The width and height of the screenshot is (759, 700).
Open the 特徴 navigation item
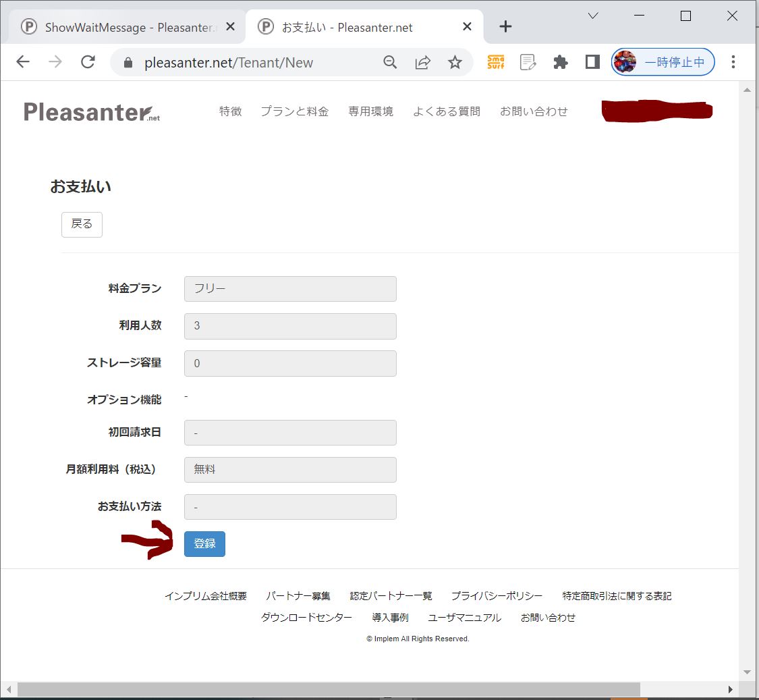click(231, 111)
